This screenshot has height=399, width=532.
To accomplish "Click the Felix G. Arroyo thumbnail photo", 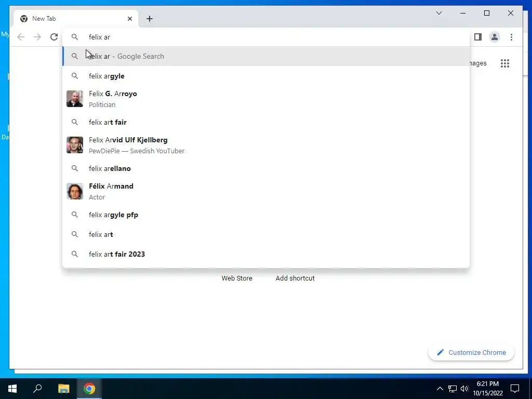I will click(x=75, y=99).
